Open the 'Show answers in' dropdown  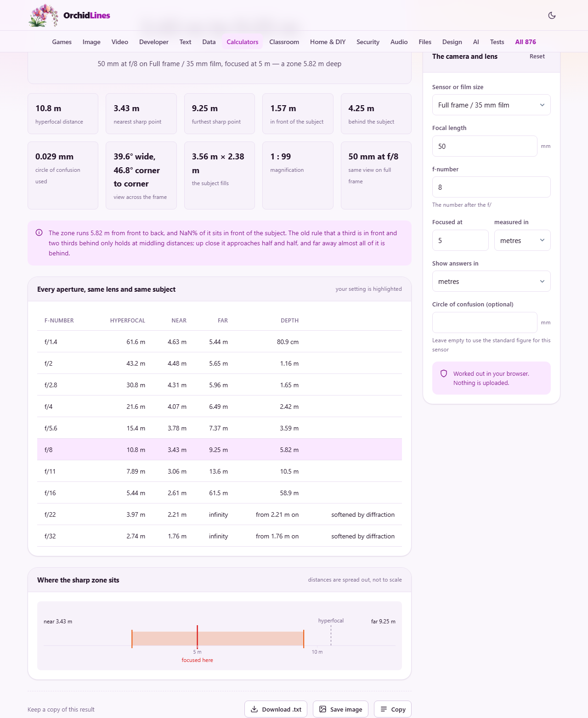pos(491,281)
